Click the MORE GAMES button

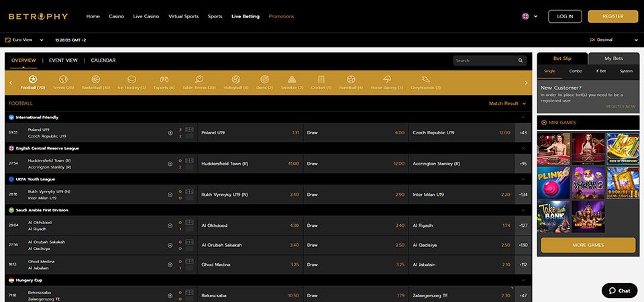click(588, 245)
